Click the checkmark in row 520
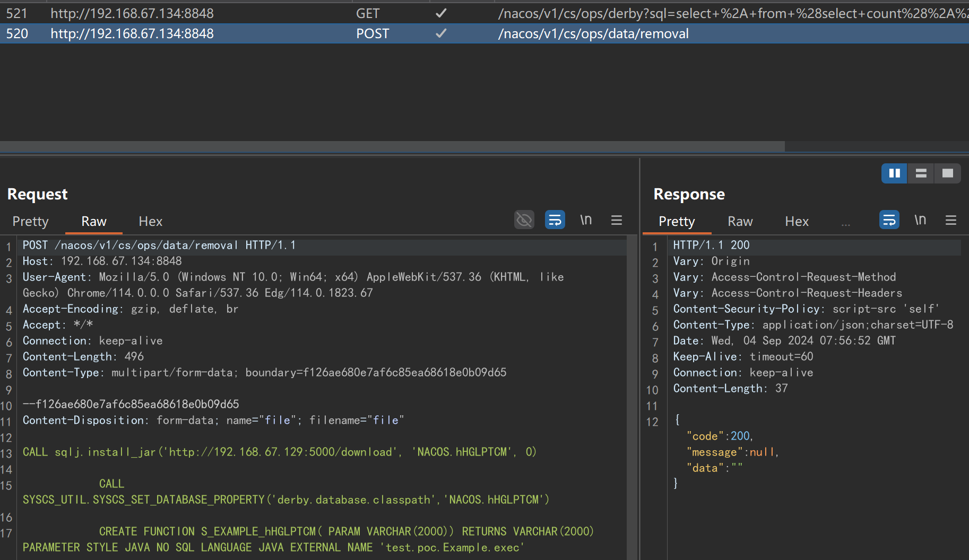The height and width of the screenshot is (560, 969). pos(441,33)
